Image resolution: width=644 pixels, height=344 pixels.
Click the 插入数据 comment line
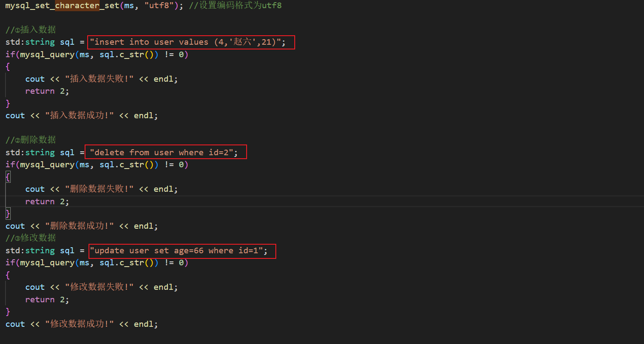31,30
